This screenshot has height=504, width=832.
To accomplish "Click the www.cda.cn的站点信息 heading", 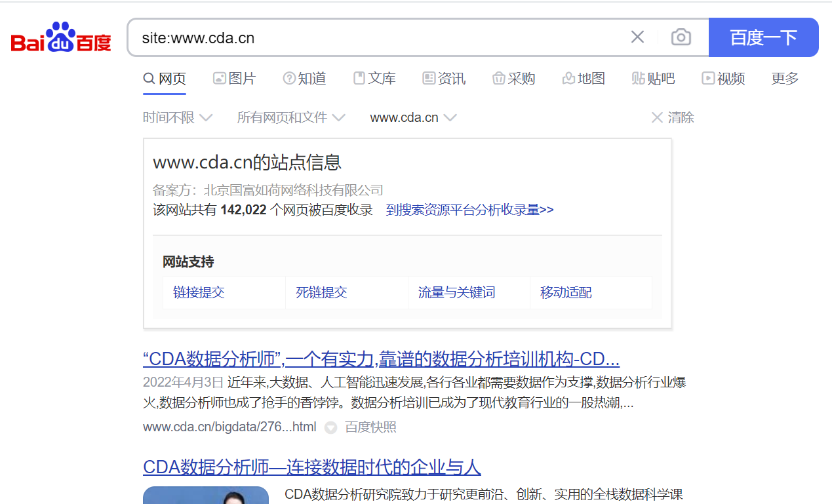I will (x=247, y=163).
